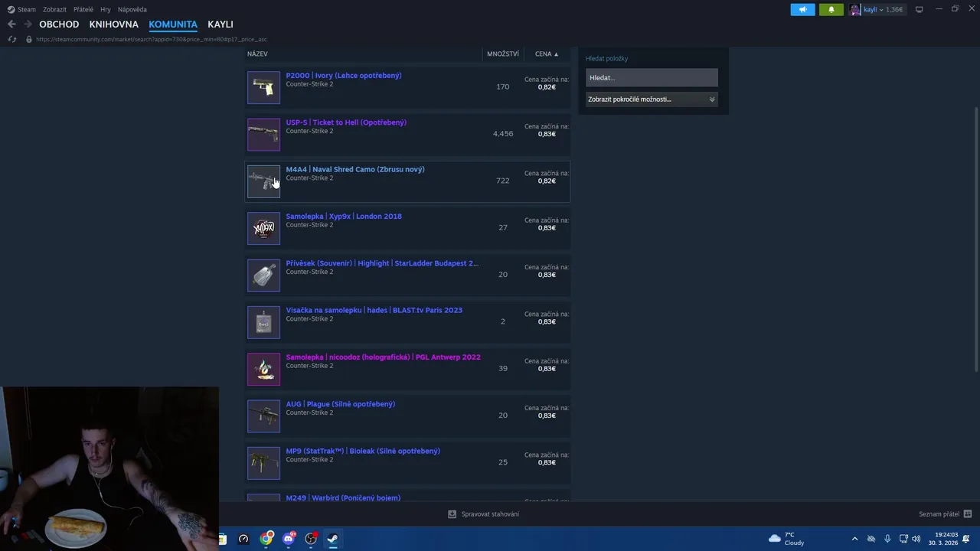Open the Hry menu
Viewport: 980px width, 551px height.
coord(106,9)
